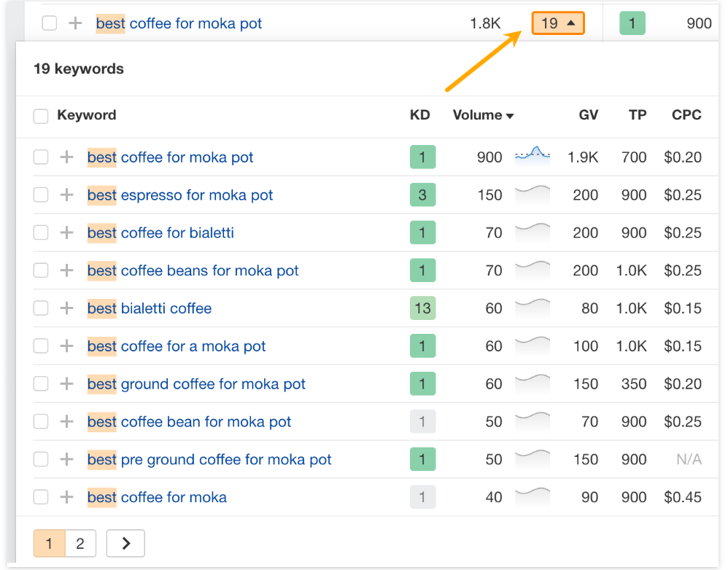
Task: Click plus icon on top parent keyword row
Action: 75,23
